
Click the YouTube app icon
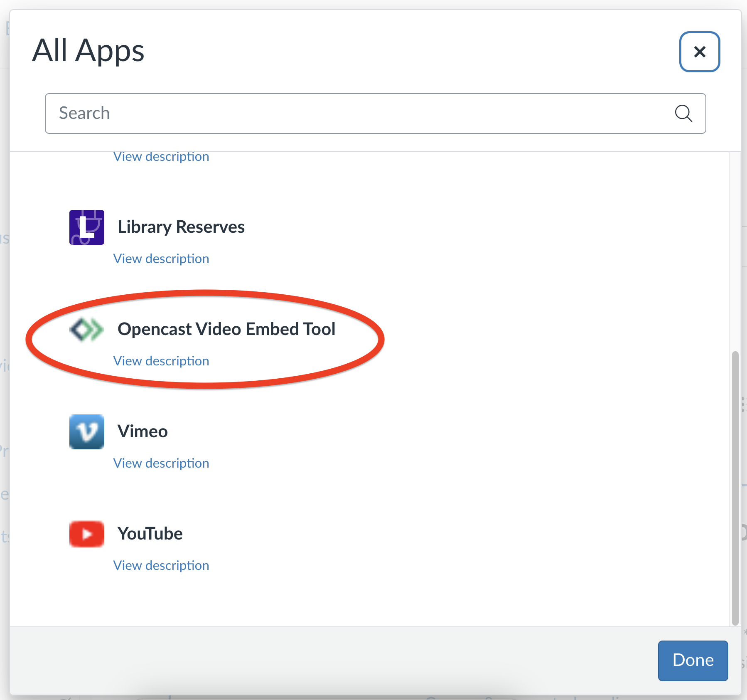click(x=86, y=534)
